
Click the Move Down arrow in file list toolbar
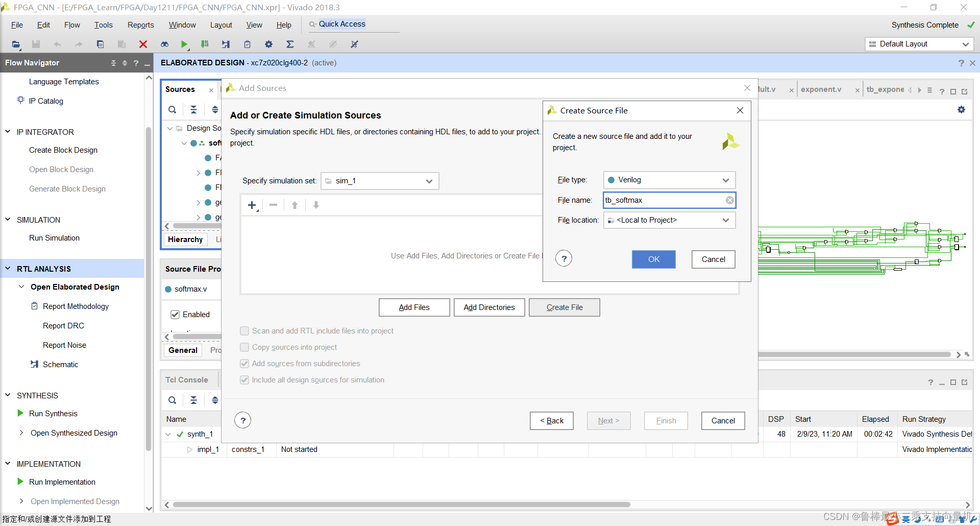coord(316,205)
